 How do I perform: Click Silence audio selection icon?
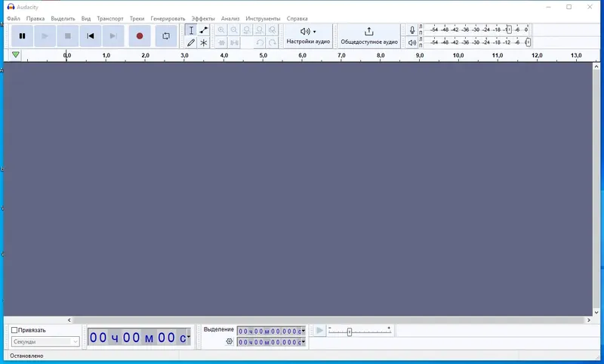pyautogui.click(x=234, y=43)
